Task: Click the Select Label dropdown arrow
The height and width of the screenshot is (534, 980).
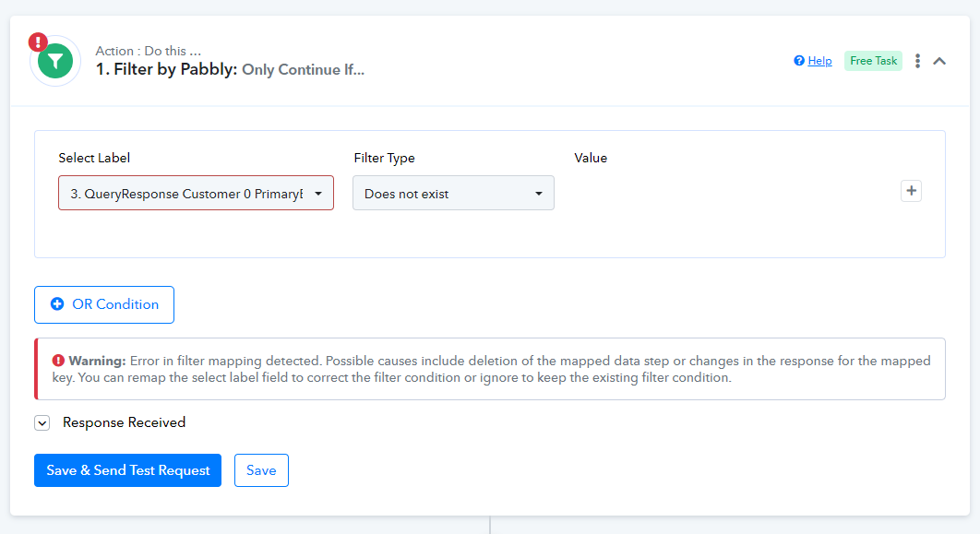Action: (x=318, y=194)
